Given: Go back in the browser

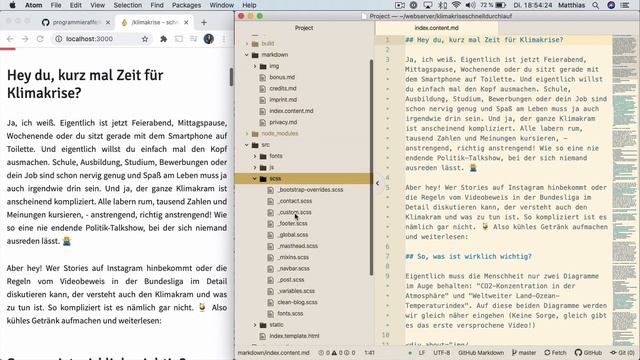Looking at the screenshot, I should click(10, 39).
